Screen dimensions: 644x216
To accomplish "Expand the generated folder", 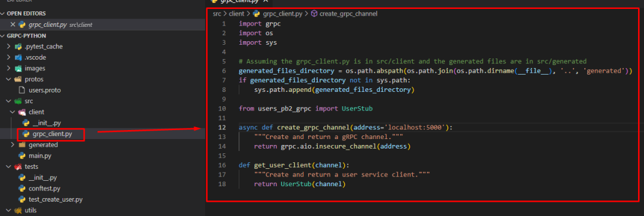I will click(x=13, y=144).
